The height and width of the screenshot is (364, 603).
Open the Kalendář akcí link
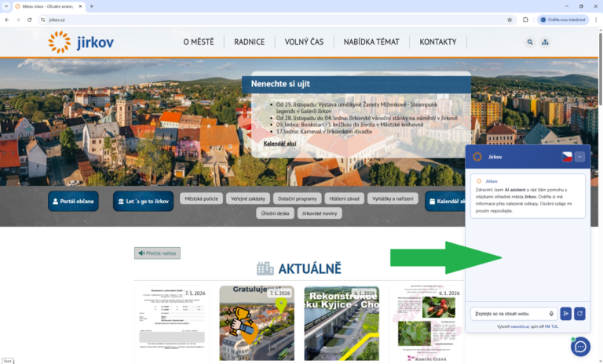pos(280,144)
